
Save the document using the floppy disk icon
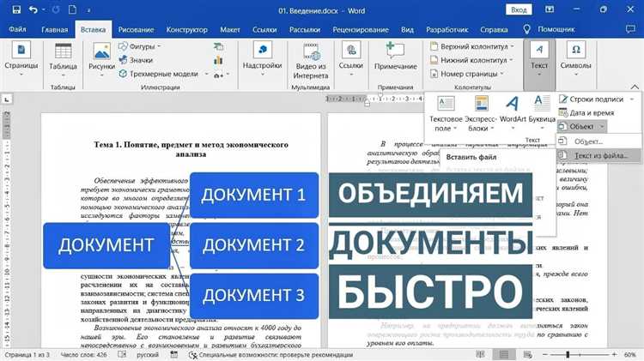click(x=16, y=9)
